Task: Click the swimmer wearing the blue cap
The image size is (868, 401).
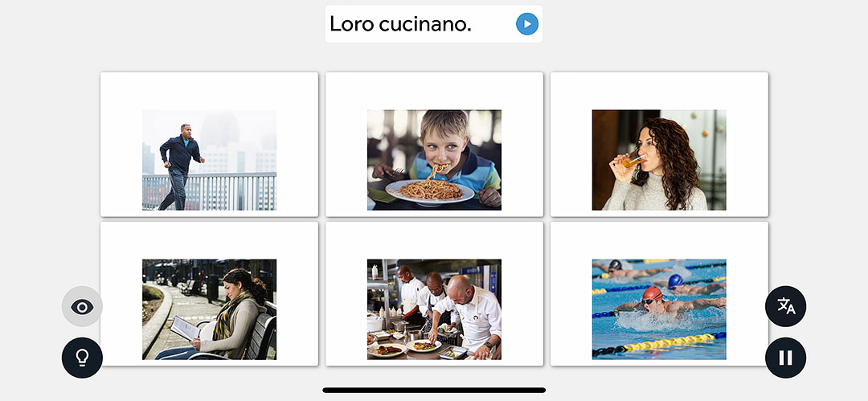Action: tap(686, 284)
